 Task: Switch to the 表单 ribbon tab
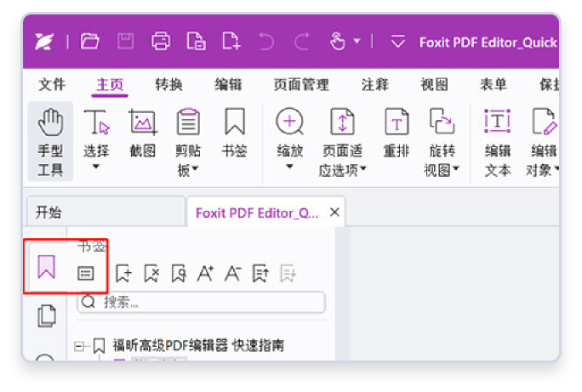coord(494,84)
